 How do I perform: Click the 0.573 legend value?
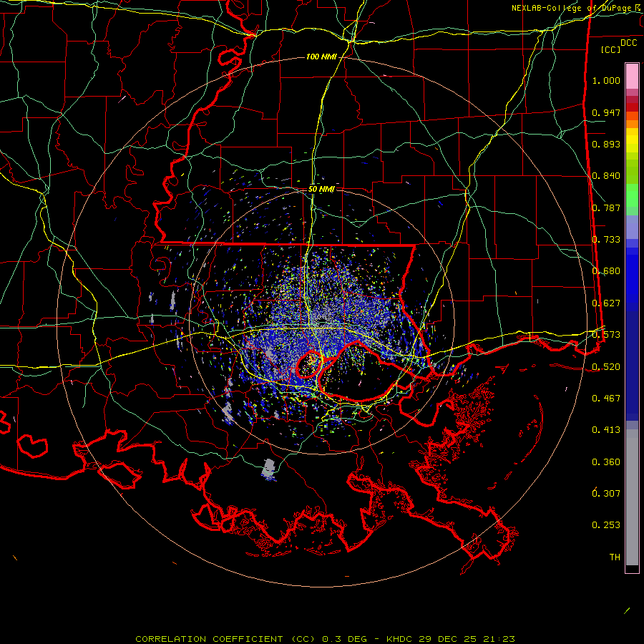pos(606,335)
